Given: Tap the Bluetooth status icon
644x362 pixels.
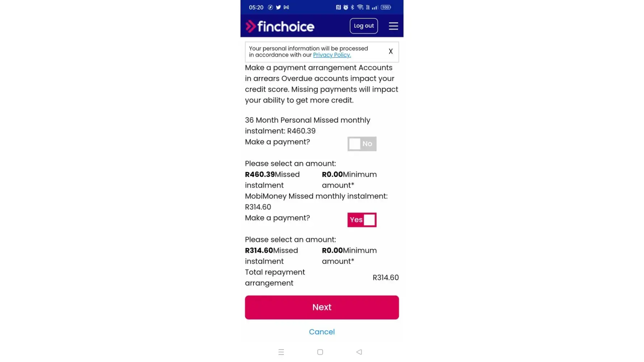Looking at the screenshot, I should coord(352,7).
